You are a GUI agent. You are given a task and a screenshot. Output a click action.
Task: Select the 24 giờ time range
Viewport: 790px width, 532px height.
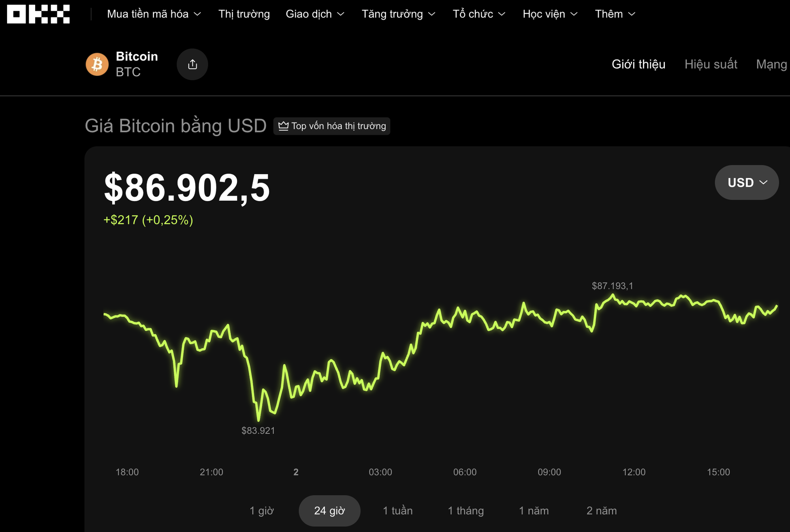tap(329, 510)
